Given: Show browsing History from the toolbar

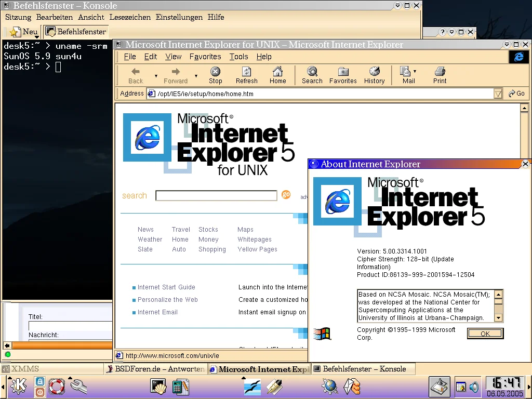Looking at the screenshot, I should [x=374, y=75].
